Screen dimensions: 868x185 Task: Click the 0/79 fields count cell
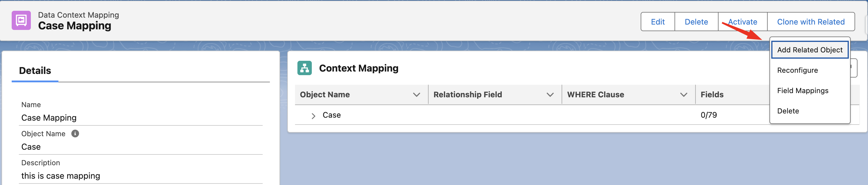(709, 115)
